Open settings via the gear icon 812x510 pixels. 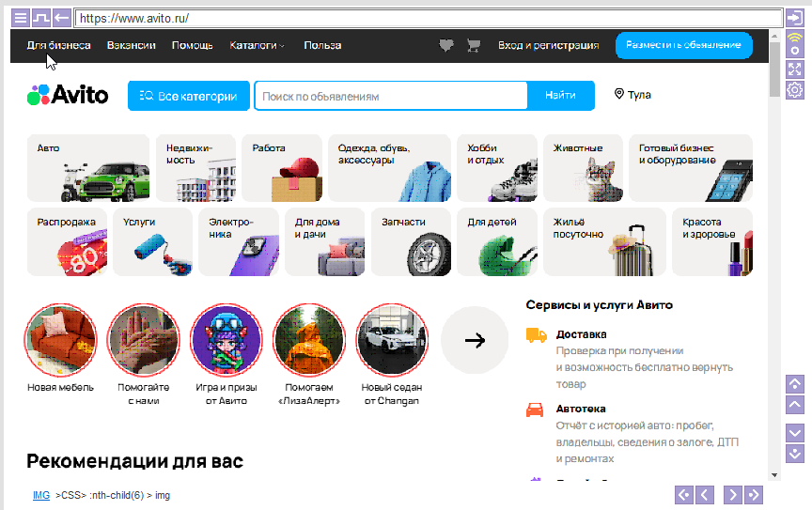(794, 90)
